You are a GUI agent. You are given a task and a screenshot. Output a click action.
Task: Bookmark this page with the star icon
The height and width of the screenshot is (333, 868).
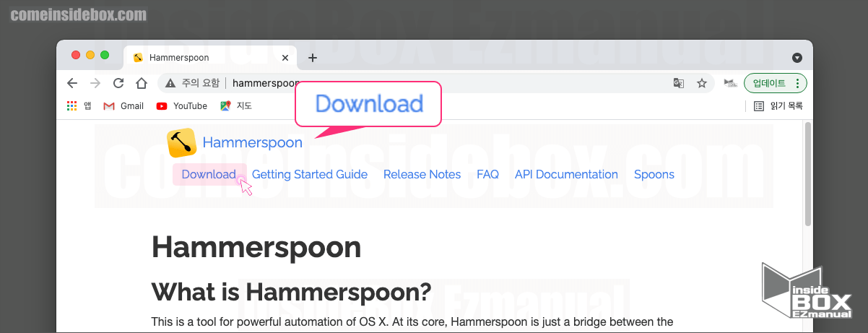[701, 83]
